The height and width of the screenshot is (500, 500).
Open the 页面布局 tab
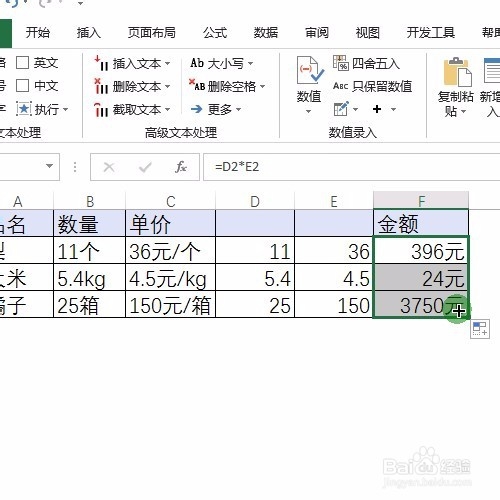pos(152,33)
